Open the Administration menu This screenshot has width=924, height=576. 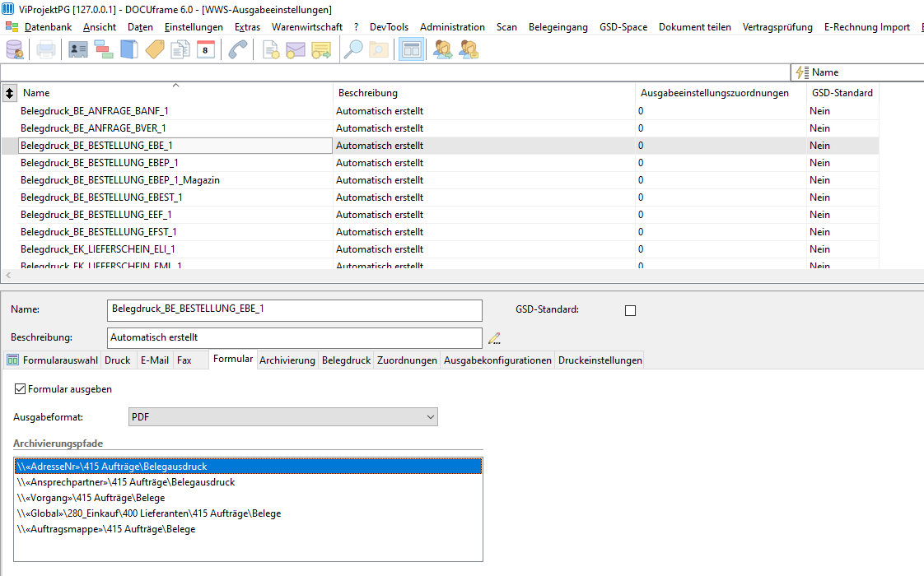(453, 27)
